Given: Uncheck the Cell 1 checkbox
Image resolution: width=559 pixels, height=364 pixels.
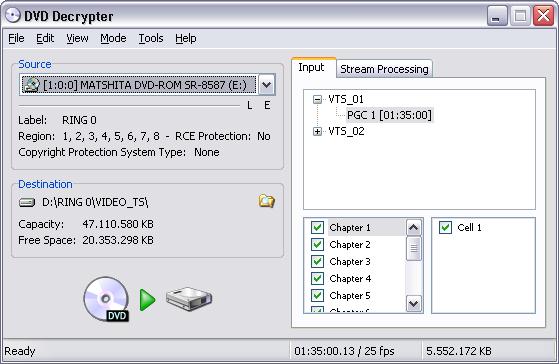Looking at the screenshot, I should pos(445,227).
